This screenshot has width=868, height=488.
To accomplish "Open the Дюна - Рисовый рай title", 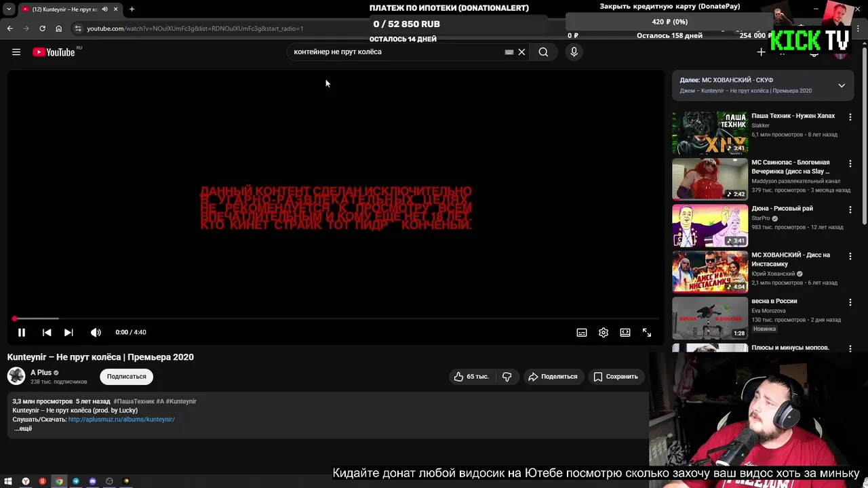I will (782, 209).
